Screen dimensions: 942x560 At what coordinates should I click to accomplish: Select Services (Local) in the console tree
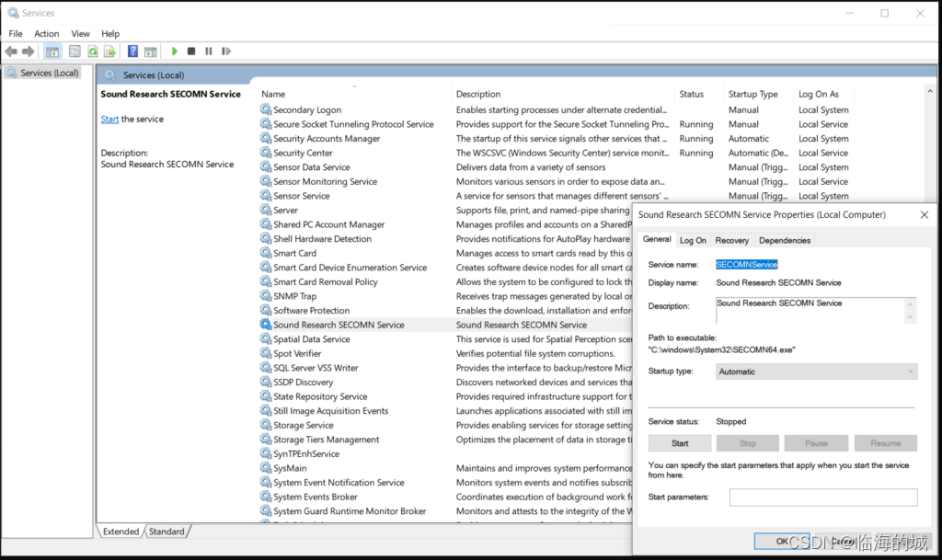tap(50, 73)
